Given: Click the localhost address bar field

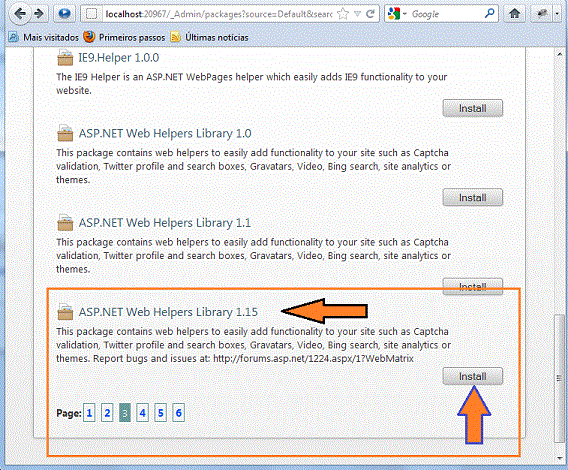Looking at the screenshot, I should point(217,14).
